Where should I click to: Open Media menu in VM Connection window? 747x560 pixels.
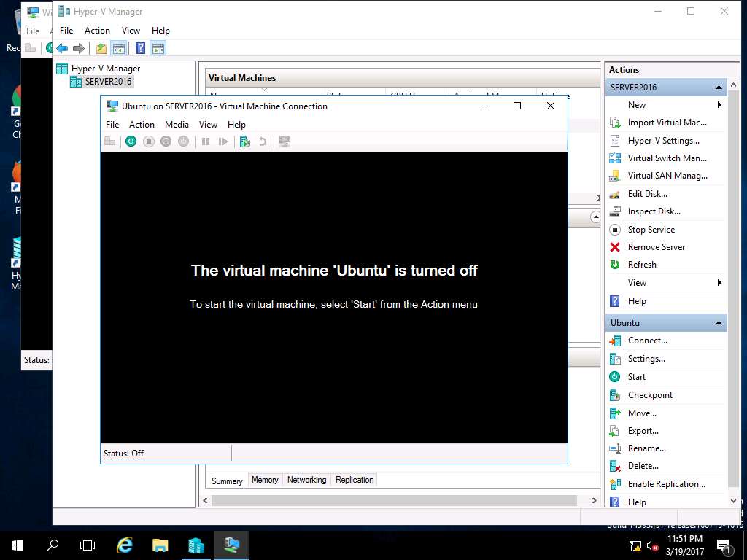click(x=177, y=124)
